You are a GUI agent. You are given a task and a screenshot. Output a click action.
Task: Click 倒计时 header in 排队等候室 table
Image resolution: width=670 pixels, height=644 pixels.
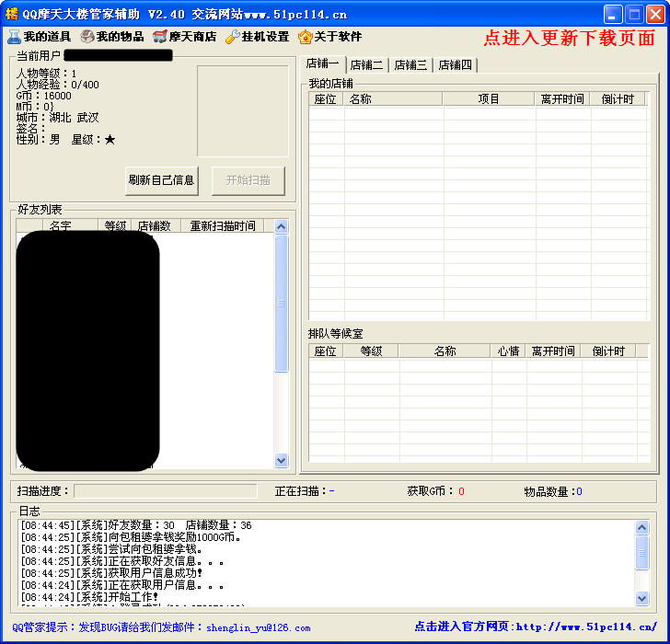click(608, 351)
